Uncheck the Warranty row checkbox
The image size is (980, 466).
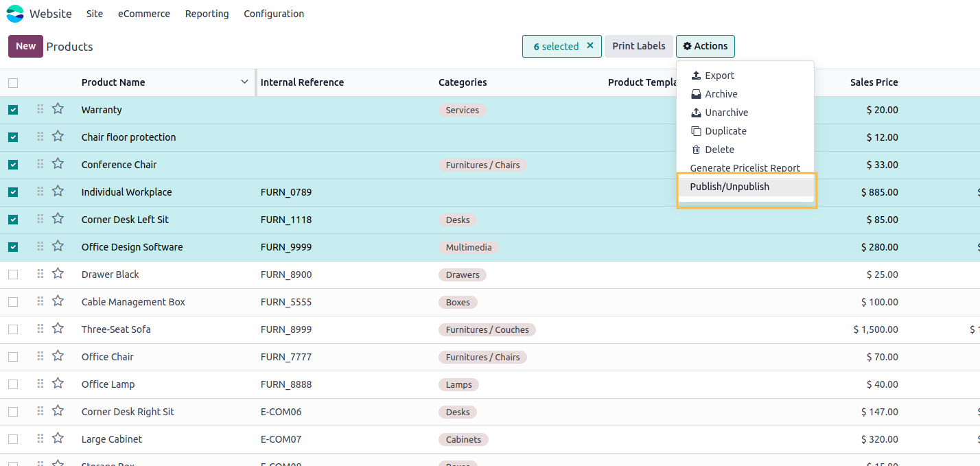click(x=13, y=110)
